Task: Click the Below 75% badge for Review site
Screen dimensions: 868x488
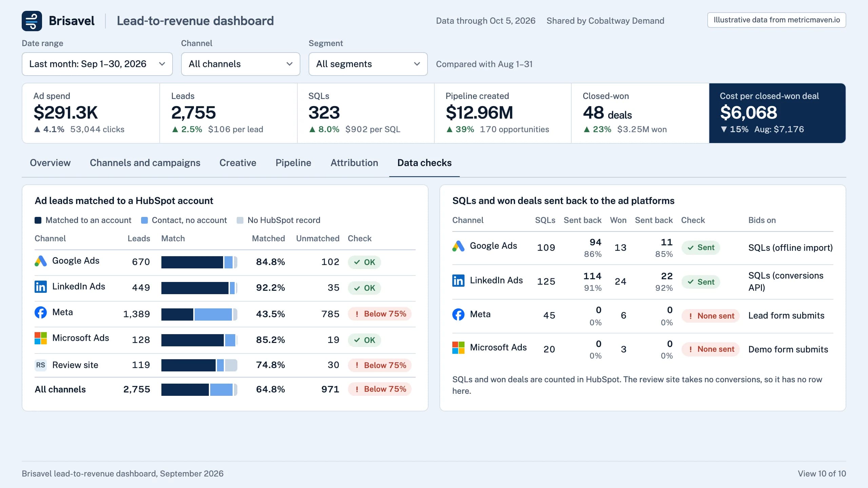Action: pos(380,365)
